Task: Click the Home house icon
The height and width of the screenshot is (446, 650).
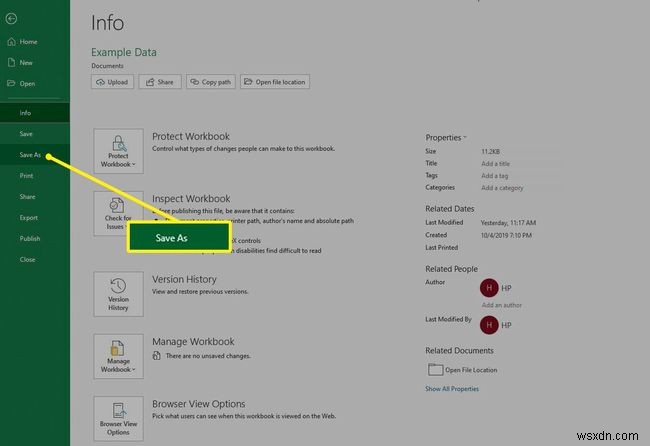Action: 12,41
